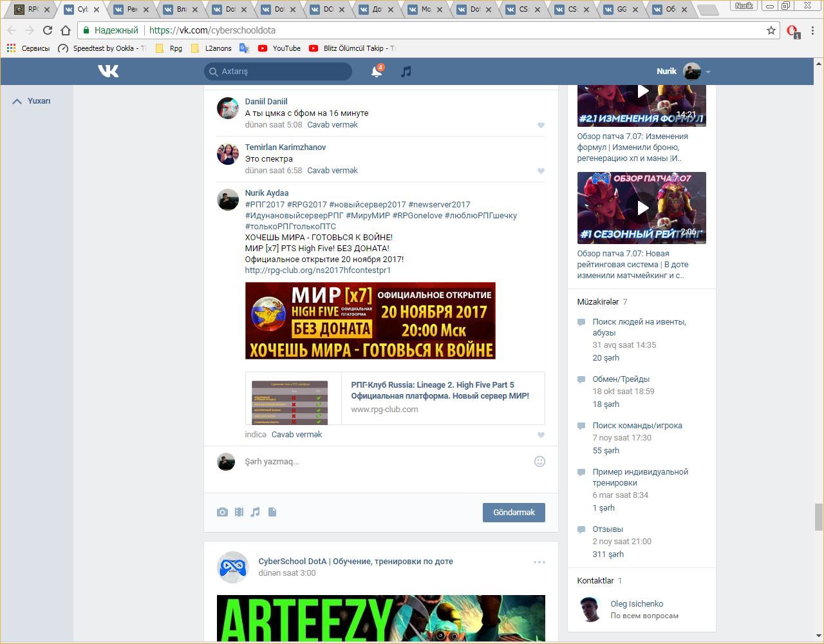Image resolution: width=824 pixels, height=644 pixels.
Task: Open Müzakirələr discussions heading
Action: tap(597, 302)
